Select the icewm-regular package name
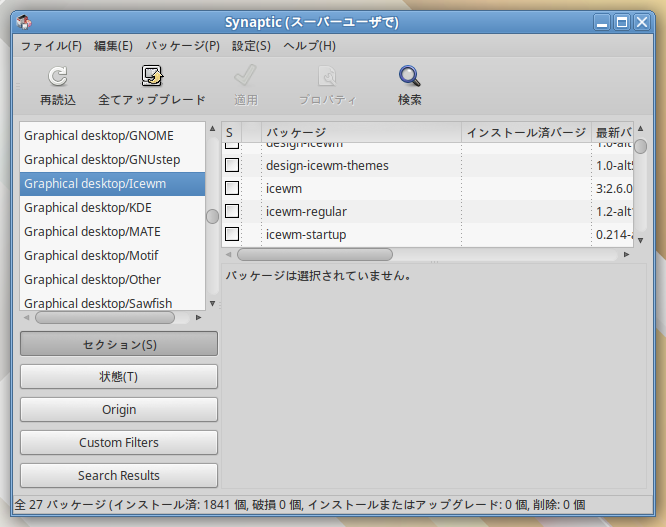Image resolution: width=666 pixels, height=527 pixels. point(306,211)
